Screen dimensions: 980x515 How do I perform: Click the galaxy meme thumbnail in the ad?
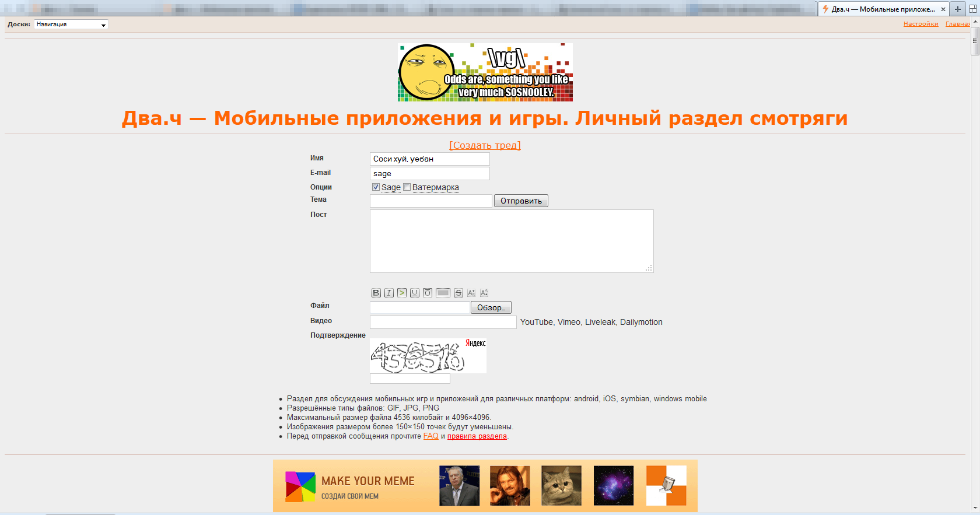click(x=614, y=486)
